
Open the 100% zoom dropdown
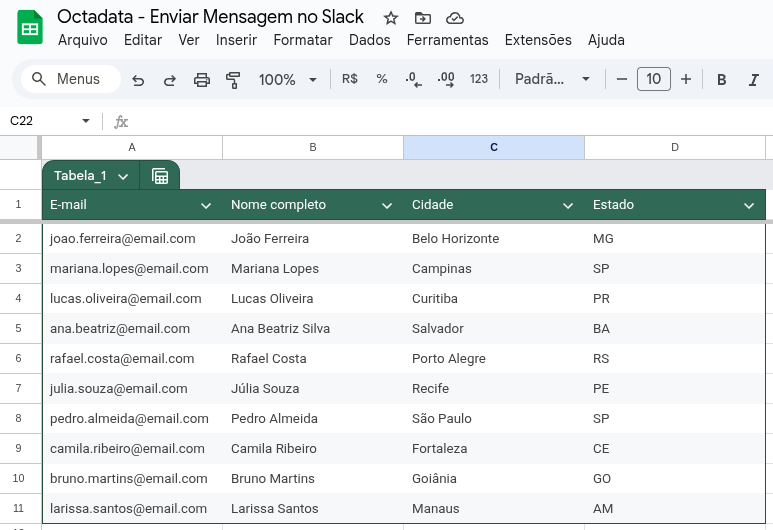point(287,79)
